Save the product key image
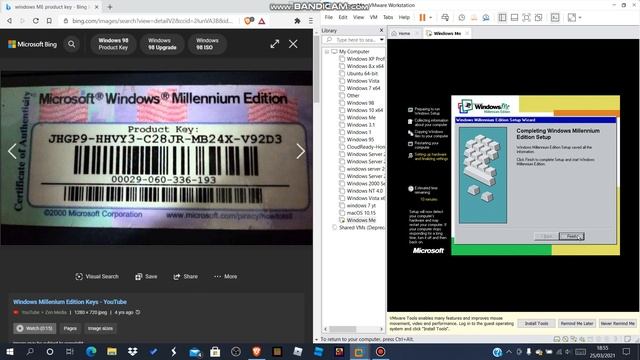Viewport: 640px width, 360px height. tap(146, 276)
